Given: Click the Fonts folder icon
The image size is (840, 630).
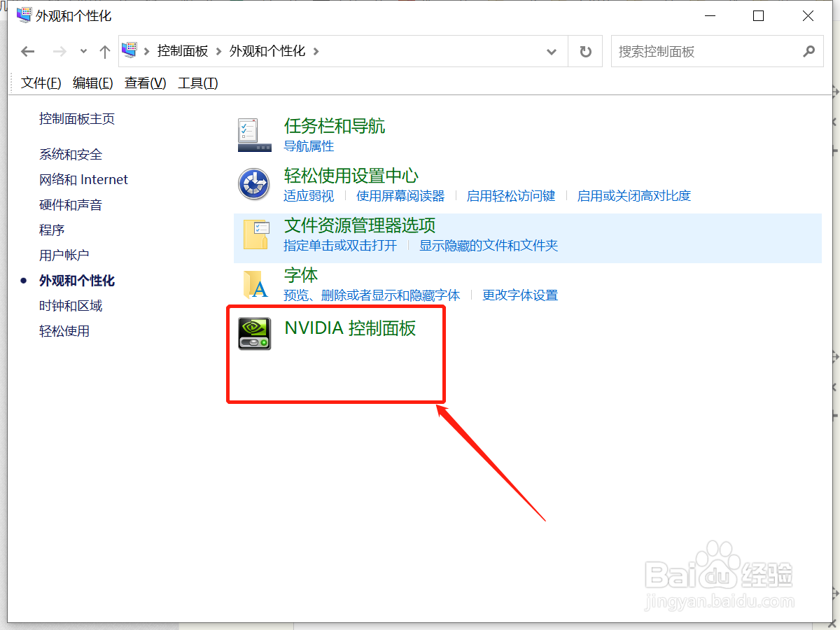Looking at the screenshot, I should coord(255,284).
